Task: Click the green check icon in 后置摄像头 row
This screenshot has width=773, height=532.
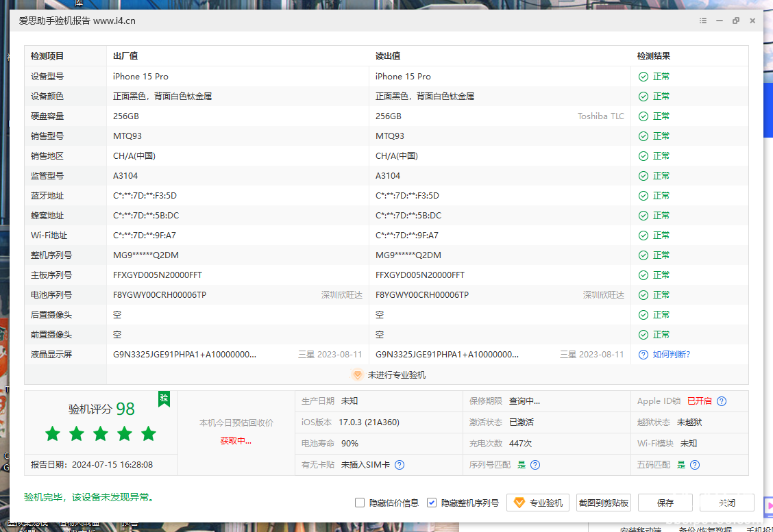Action: (643, 315)
